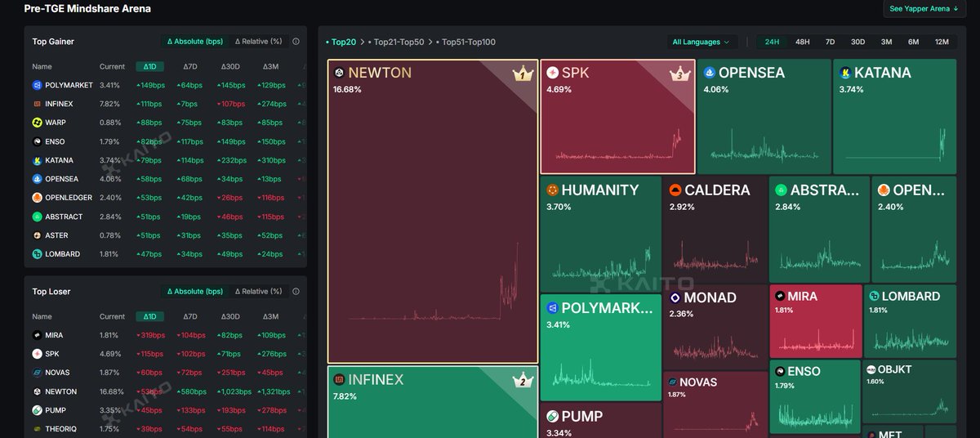Viewport: 980px width, 438px height.
Task: Open the OPENSEA treemap tile
Action: [x=763, y=116]
